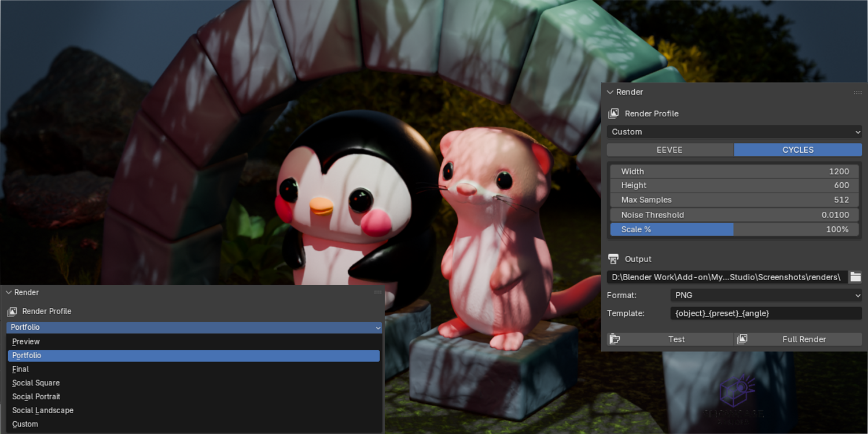Launch the Full Render
The width and height of the screenshot is (868, 434).
tap(798, 340)
